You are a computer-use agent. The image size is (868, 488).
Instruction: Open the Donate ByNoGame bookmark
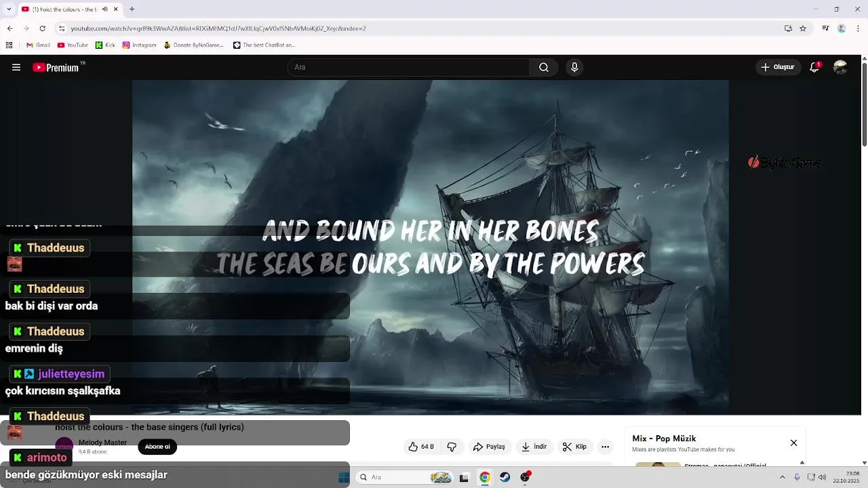click(194, 45)
